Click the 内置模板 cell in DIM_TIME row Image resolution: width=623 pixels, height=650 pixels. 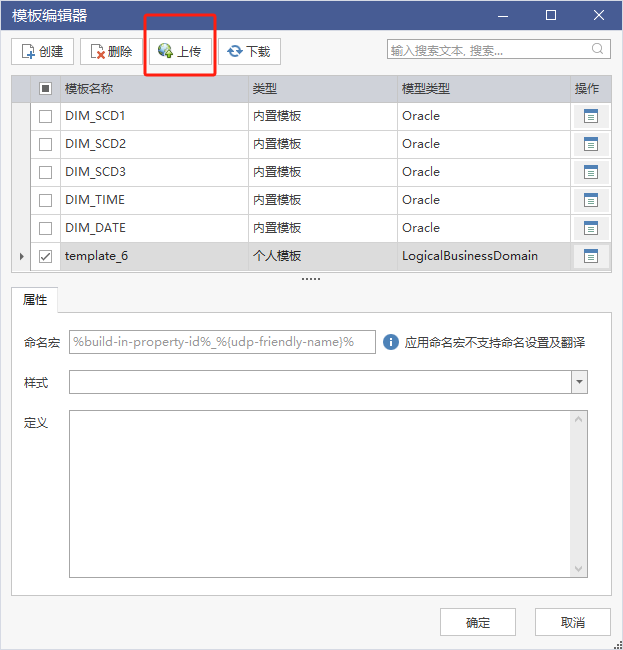(x=323, y=200)
